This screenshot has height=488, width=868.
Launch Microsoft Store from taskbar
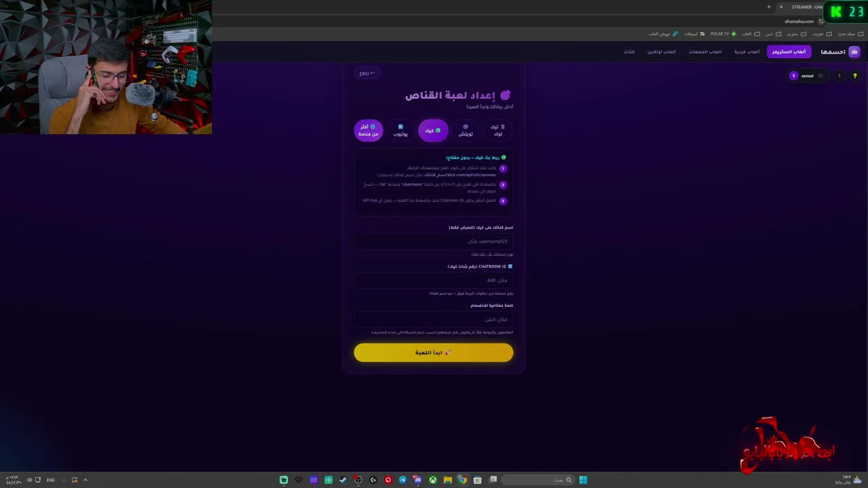477,480
